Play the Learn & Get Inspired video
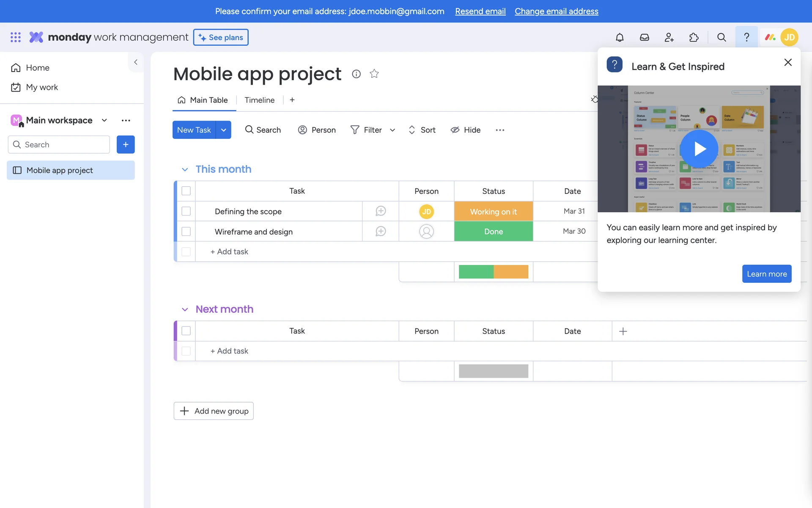Viewport: 812px width, 508px height. [699, 149]
